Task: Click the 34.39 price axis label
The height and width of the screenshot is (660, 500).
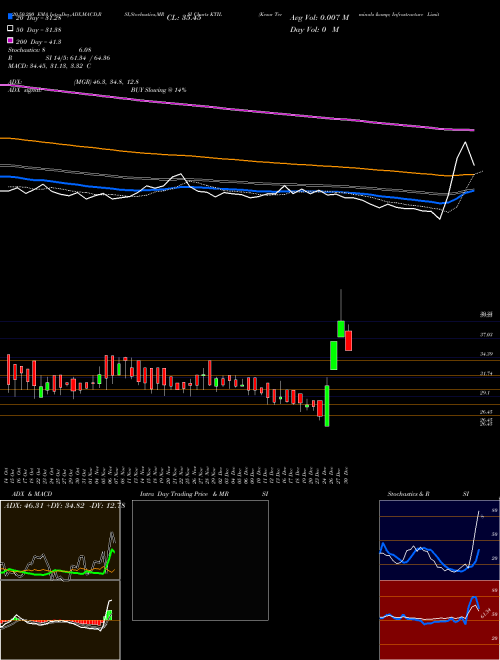Action: pyautogui.click(x=487, y=354)
